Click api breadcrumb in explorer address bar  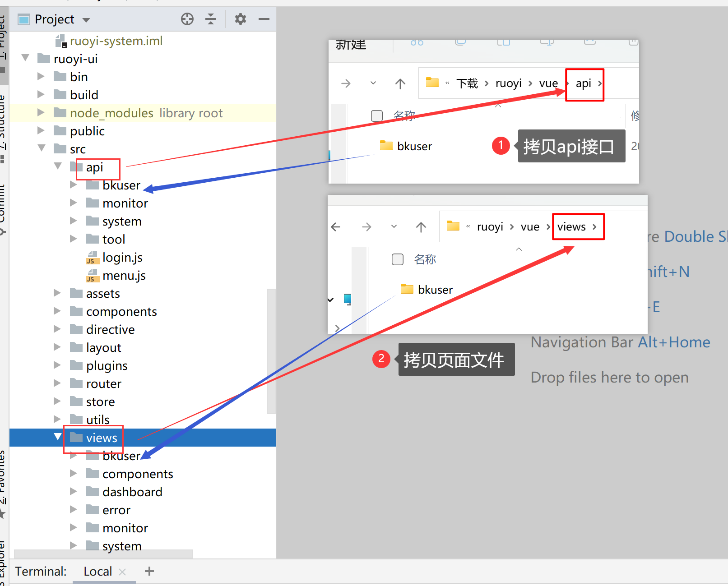pyautogui.click(x=583, y=83)
